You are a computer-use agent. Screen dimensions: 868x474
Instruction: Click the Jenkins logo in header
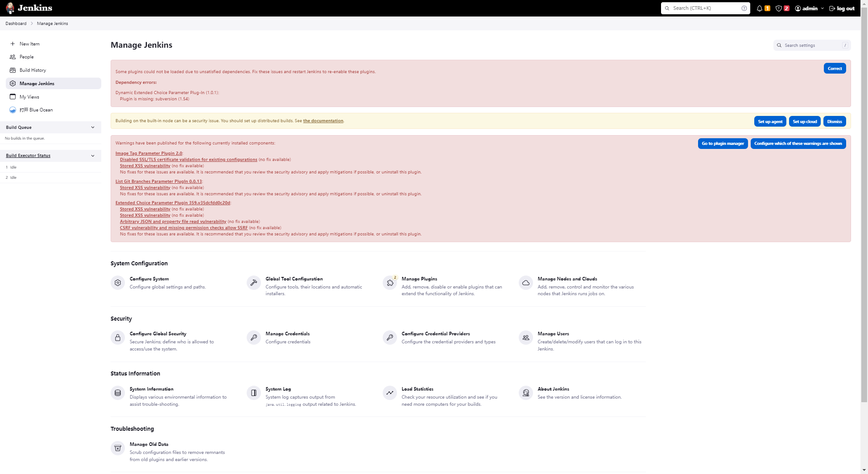point(29,8)
